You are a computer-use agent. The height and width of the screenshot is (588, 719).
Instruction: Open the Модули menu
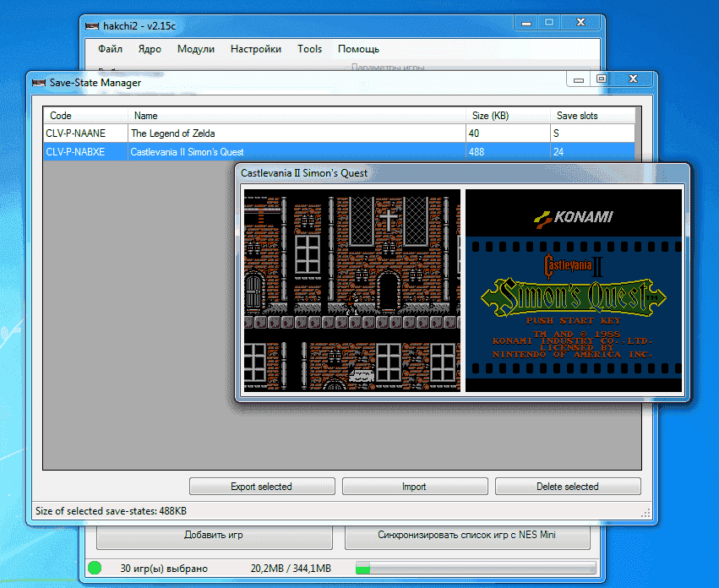coord(196,49)
